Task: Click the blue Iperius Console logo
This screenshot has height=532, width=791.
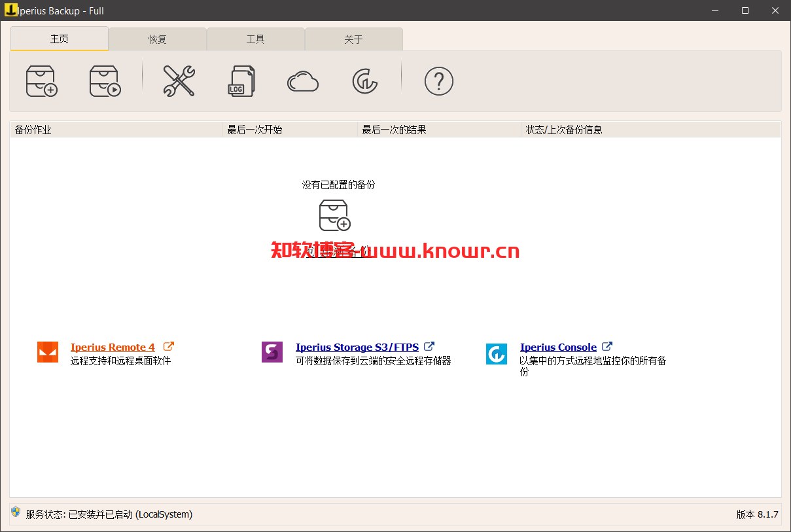Action: click(x=497, y=354)
